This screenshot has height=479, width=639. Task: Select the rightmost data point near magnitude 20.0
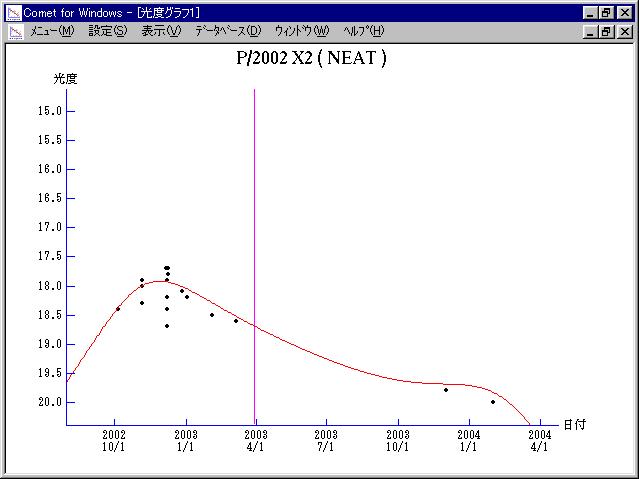493,402
